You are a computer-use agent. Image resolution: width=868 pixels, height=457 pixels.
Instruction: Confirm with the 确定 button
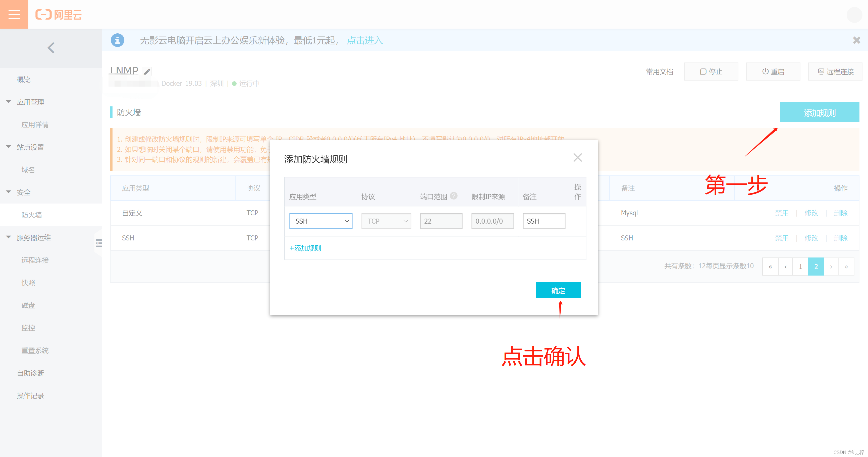(558, 290)
